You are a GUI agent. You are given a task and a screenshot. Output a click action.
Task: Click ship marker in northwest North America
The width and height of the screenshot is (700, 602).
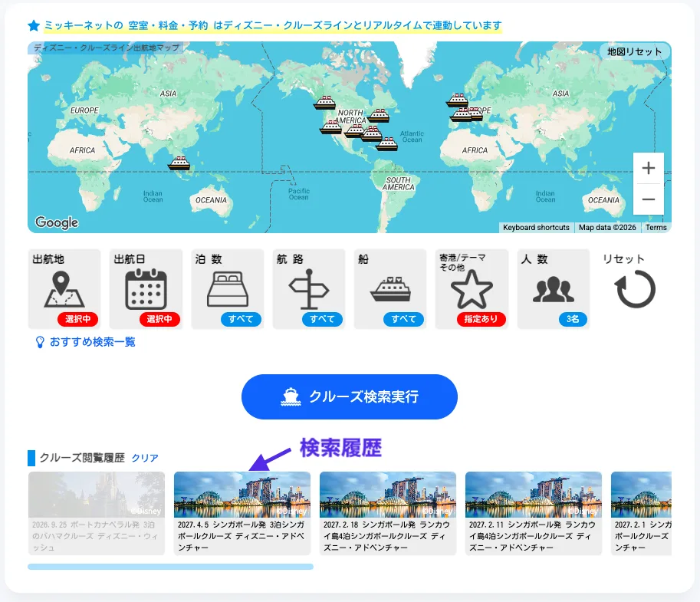[324, 103]
